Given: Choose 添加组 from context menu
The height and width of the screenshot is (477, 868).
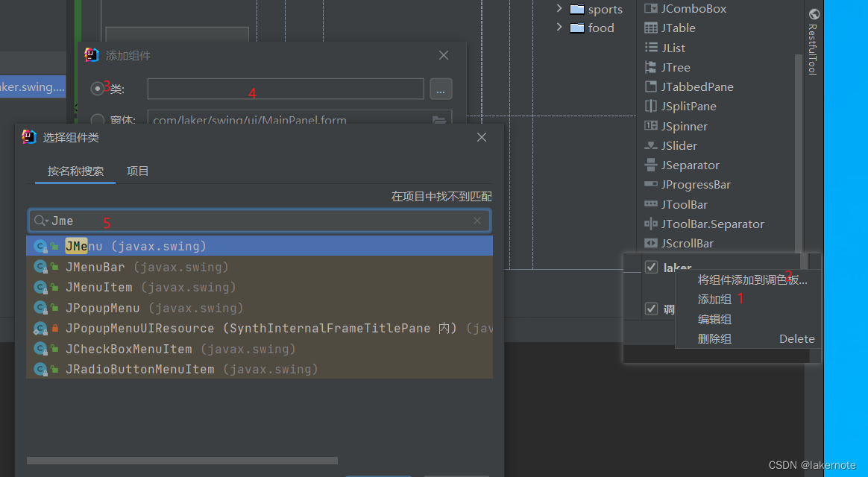Looking at the screenshot, I should (x=714, y=299).
